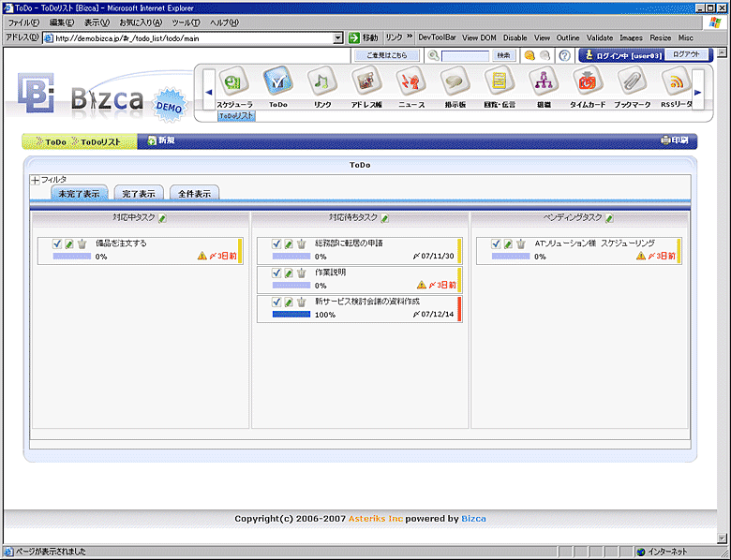Open the リンク music-note icon
Image resolution: width=731 pixels, height=560 pixels.
pos(322,81)
